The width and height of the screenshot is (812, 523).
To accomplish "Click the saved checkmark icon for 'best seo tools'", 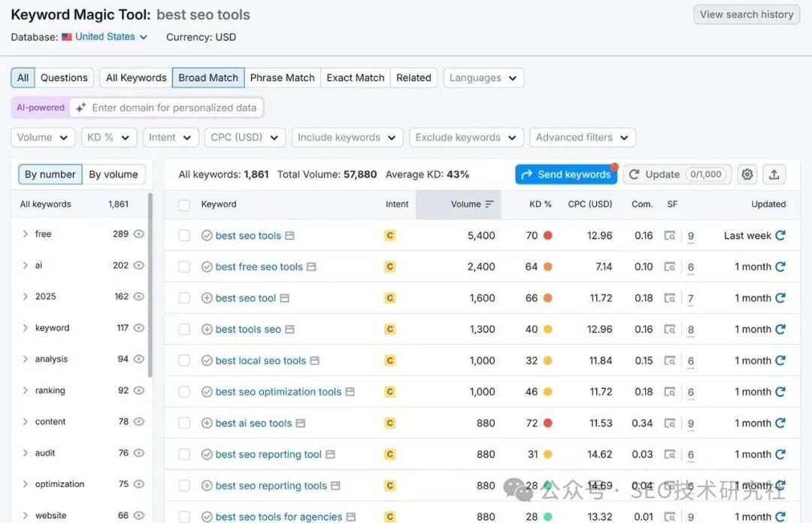I will pyautogui.click(x=207, y=236).
